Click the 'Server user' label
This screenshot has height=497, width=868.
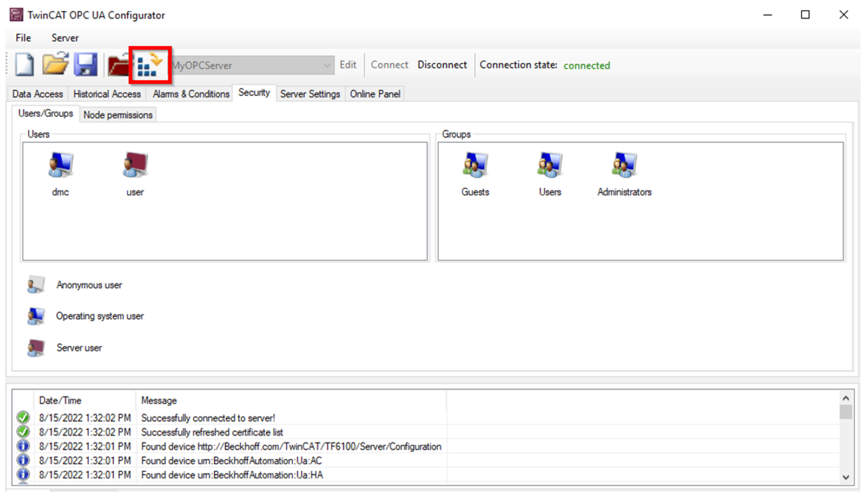click(x=79, y=348)
